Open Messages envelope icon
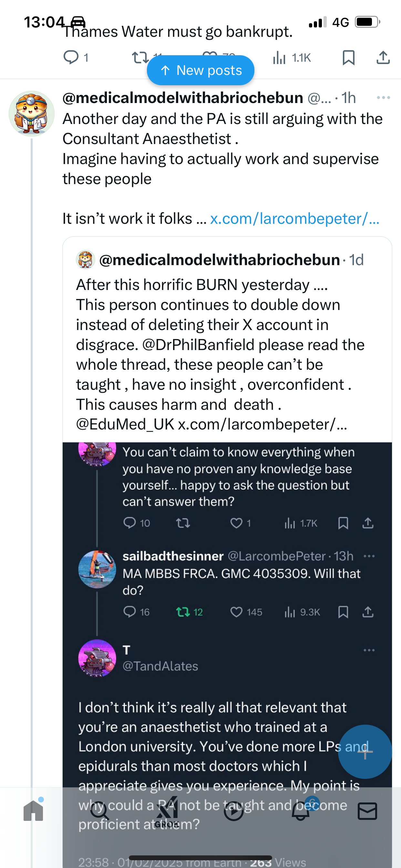The height and width of the screenshot is (868, 401). [367, 811]
